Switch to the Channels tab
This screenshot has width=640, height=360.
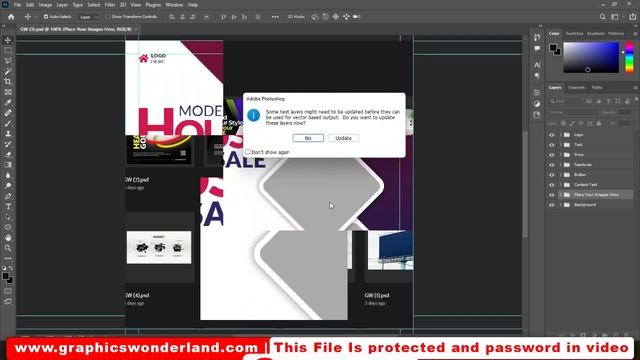[576, 87]
